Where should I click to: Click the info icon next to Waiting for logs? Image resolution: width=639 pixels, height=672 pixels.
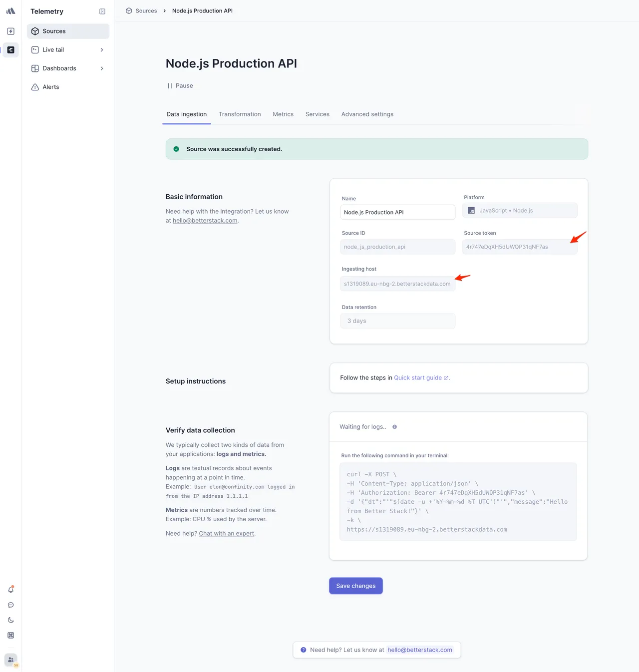pyautogui.click(x=394, y=427)
